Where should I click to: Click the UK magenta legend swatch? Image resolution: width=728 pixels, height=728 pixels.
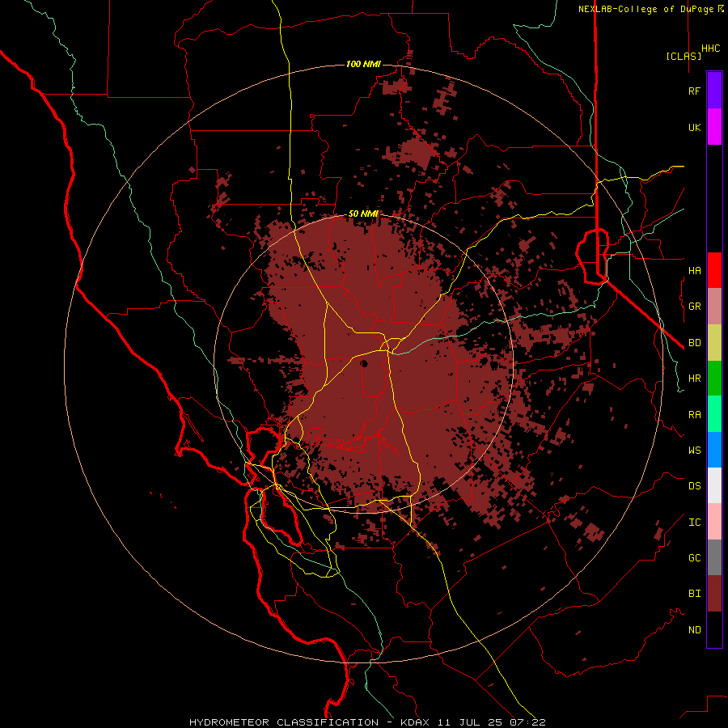point(714,127)
